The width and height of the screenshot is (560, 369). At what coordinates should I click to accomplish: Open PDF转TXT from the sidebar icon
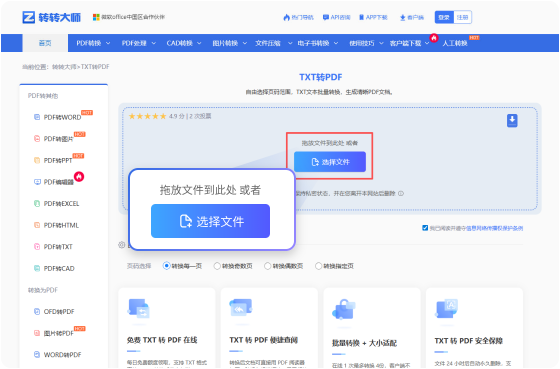tap(37, 246)
